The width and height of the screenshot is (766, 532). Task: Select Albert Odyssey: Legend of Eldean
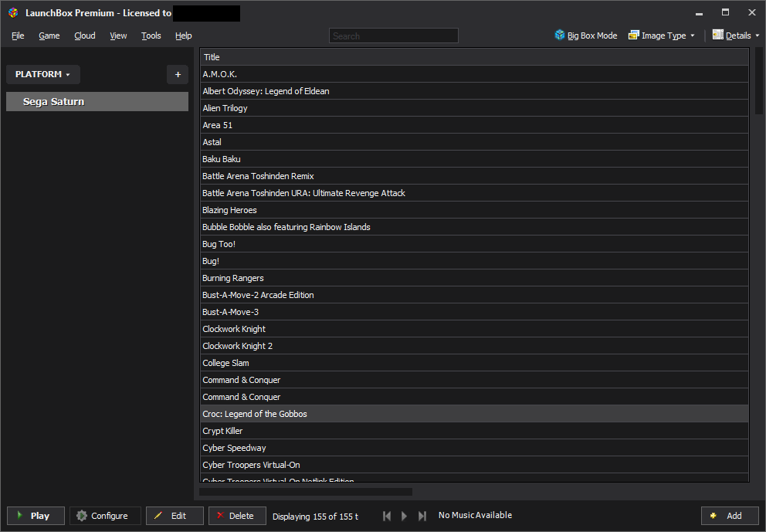click(474, 91)
